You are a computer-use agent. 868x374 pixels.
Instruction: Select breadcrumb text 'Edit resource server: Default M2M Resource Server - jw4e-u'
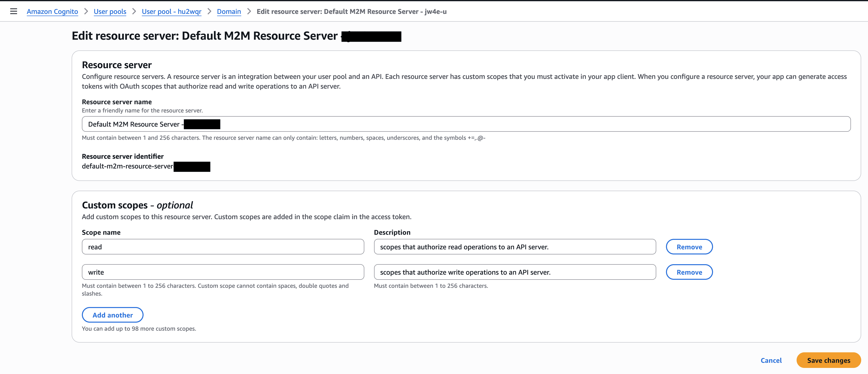click(351, 11)
